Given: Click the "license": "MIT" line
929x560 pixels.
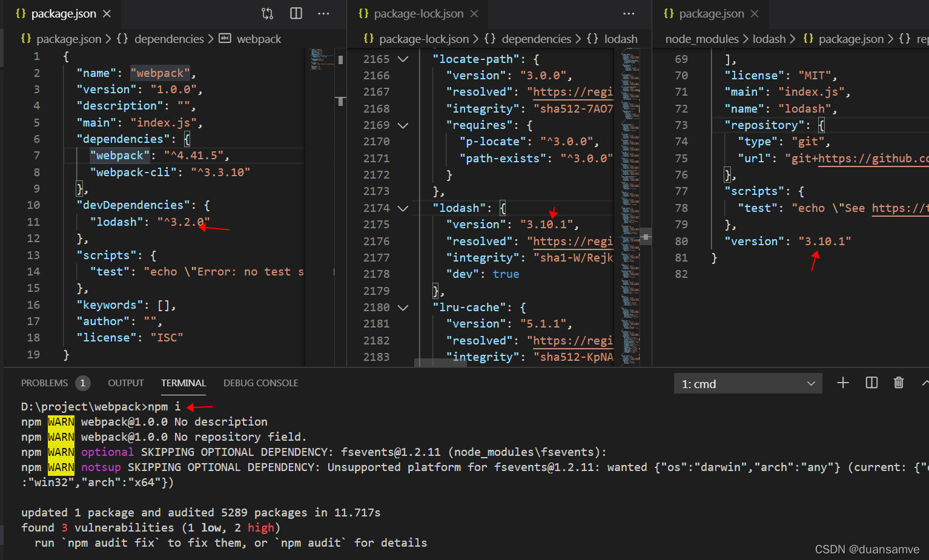Looking at the screenshot, I should tap(781, 76).
